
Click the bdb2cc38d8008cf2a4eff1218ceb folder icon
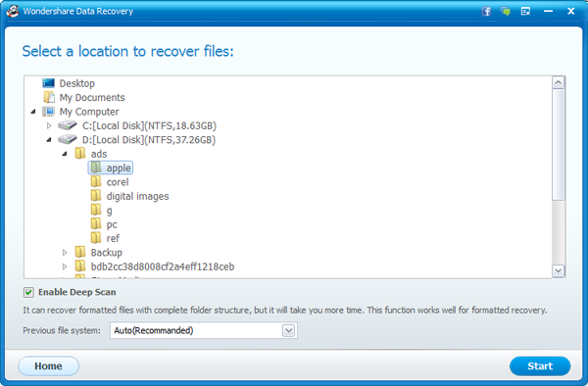point(80,266)
